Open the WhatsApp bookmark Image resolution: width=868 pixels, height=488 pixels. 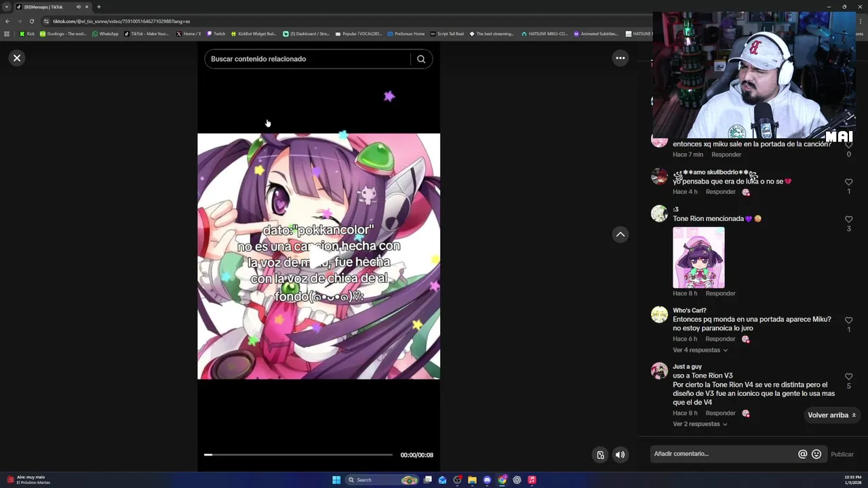click(105, 33)
